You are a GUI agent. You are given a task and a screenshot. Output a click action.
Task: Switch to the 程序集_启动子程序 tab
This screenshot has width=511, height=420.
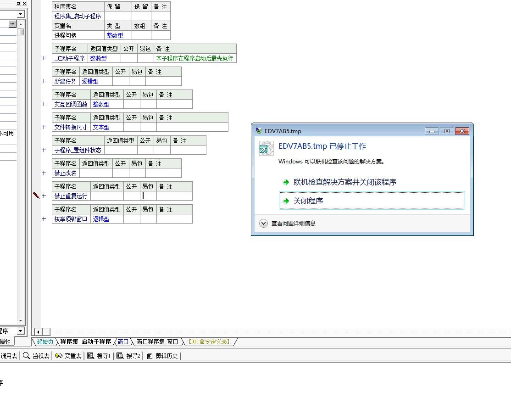point(86,342)
